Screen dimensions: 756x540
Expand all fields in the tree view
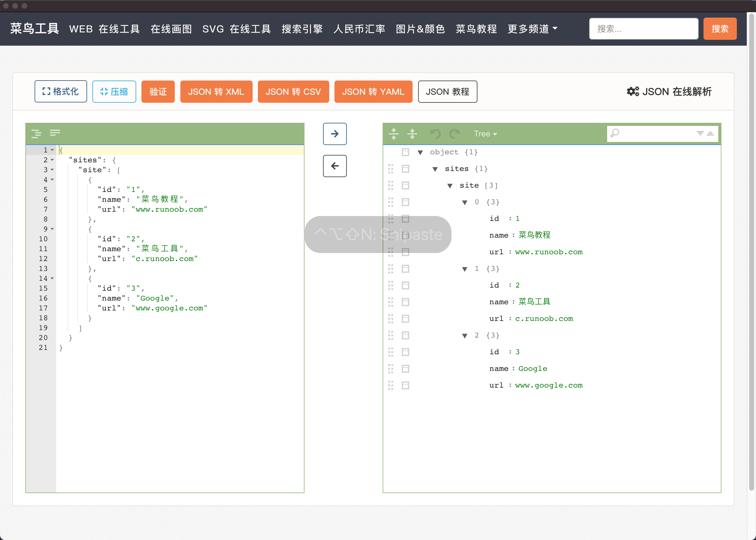tap(394, 134)
